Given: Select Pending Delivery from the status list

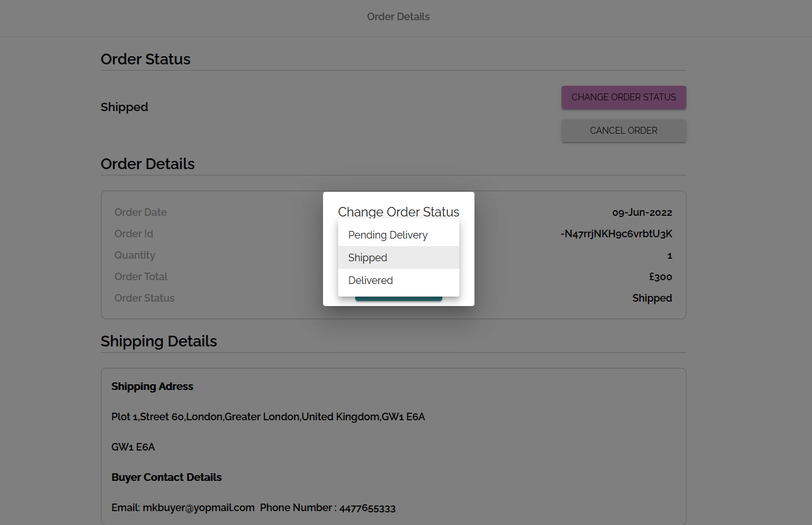Looking at the screenshot, I should [x=388, y=235].
